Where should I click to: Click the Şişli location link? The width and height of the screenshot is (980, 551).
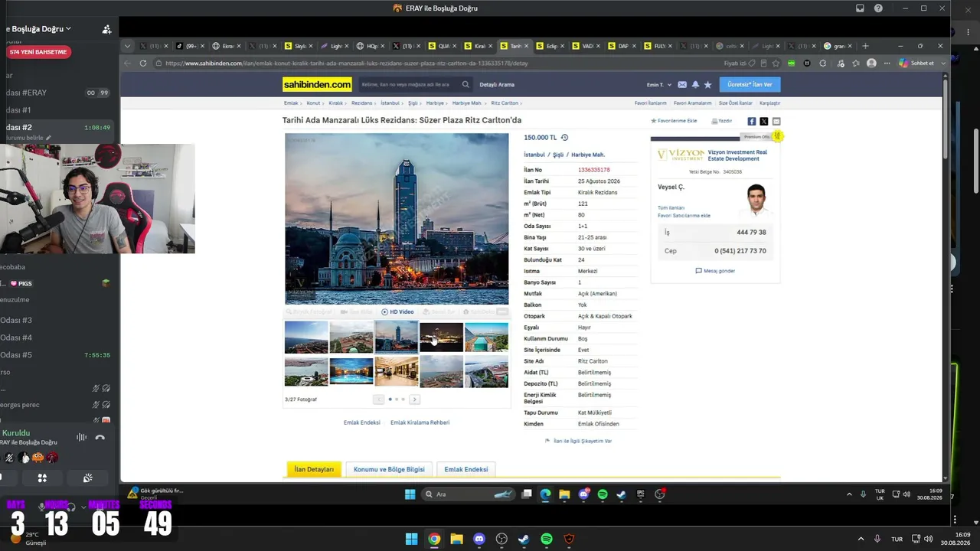(x=560, y=155)
